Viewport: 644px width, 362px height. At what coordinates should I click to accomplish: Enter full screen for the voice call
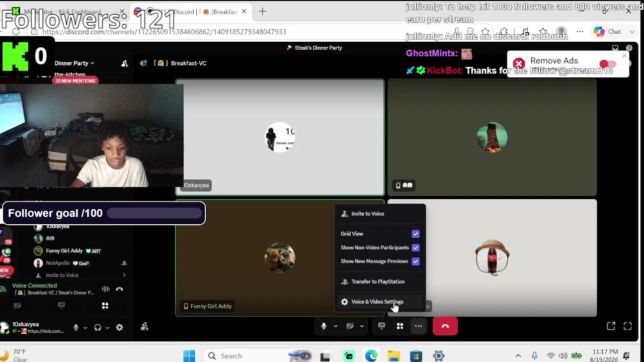click(x=627, y=326)
